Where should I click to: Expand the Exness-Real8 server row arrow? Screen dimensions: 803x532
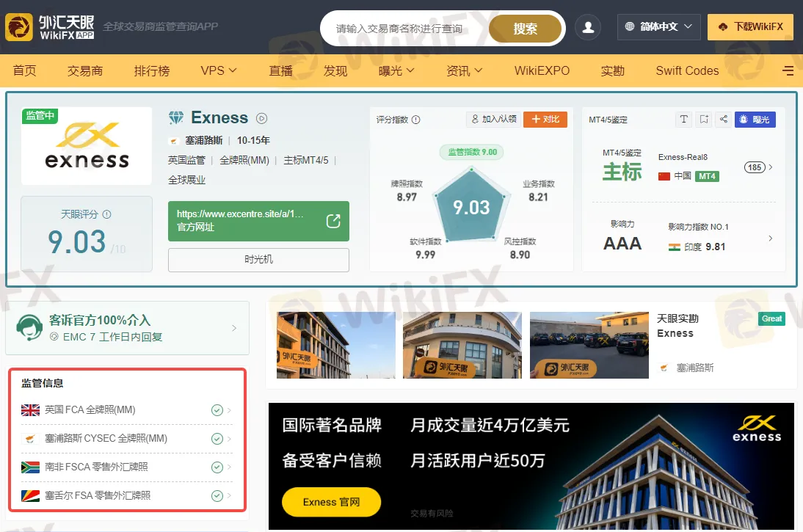click(x=771, y=167)
